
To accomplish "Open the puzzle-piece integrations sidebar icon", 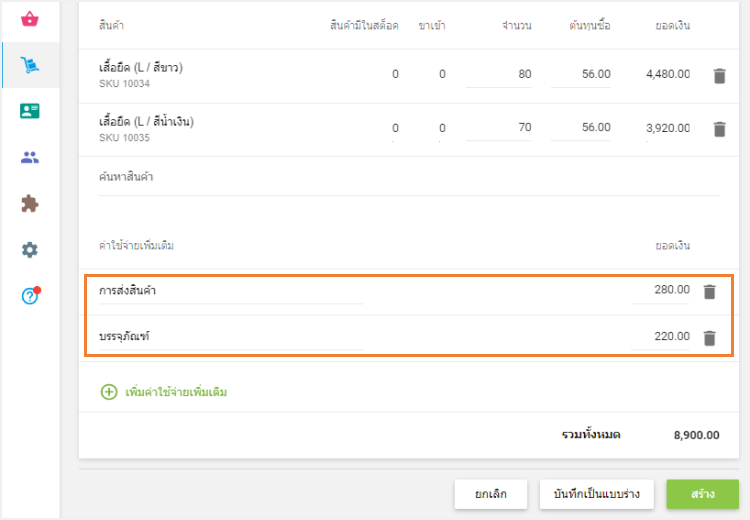I will (x=30, y=203).
